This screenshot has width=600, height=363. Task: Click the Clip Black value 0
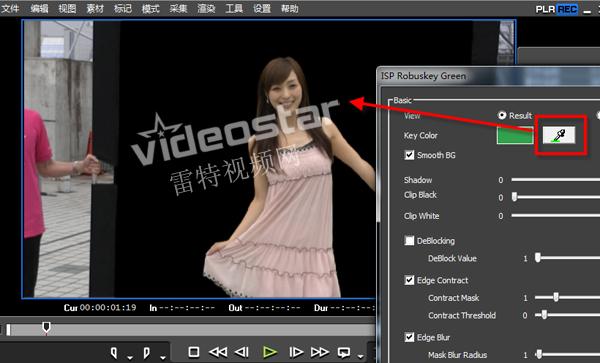coord(501,197)
